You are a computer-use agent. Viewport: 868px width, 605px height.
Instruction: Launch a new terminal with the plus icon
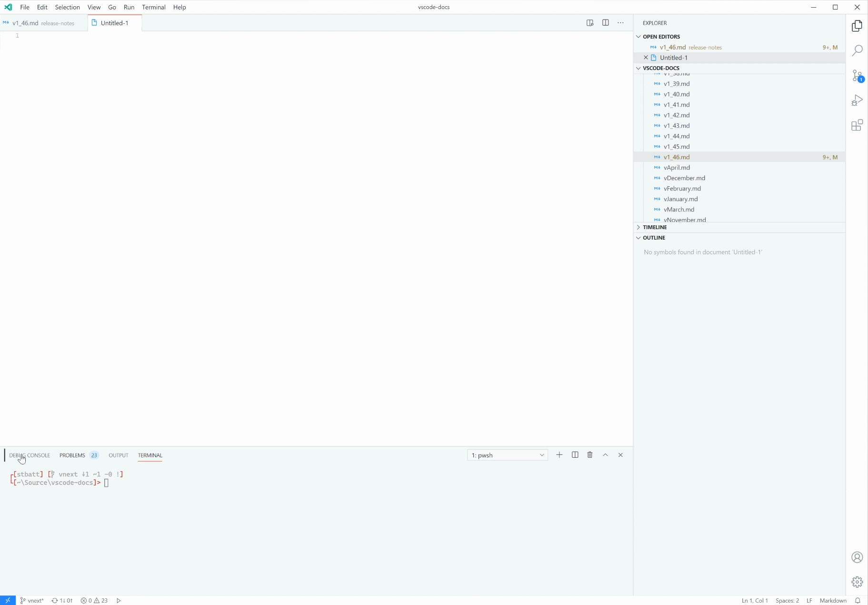559,455
